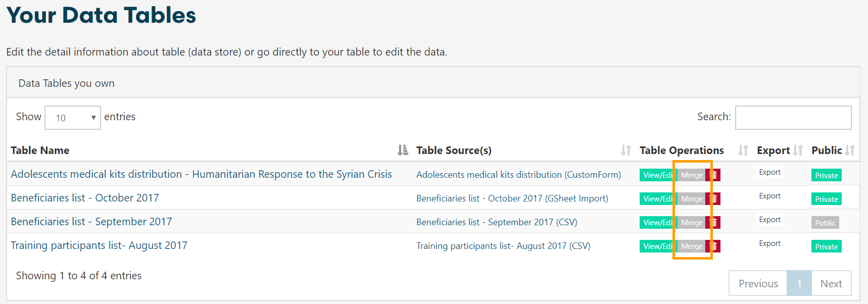Sort the Export column

pos(798,150)
